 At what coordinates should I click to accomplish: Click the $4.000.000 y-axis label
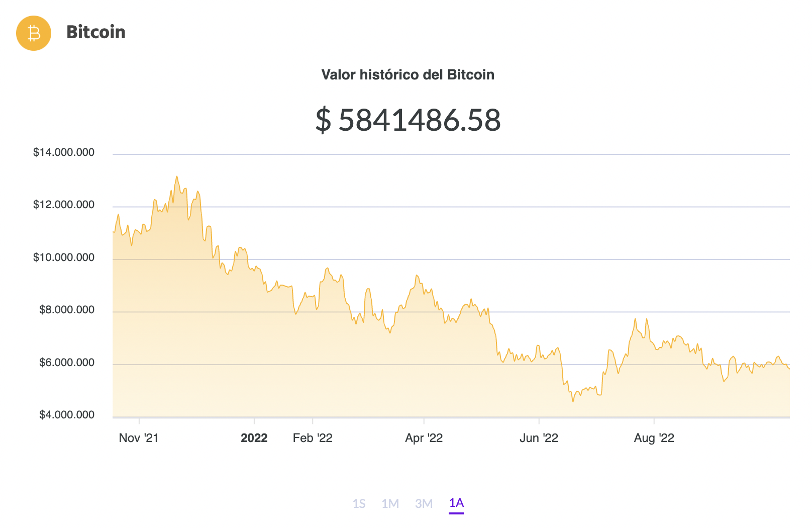point(67,415)
